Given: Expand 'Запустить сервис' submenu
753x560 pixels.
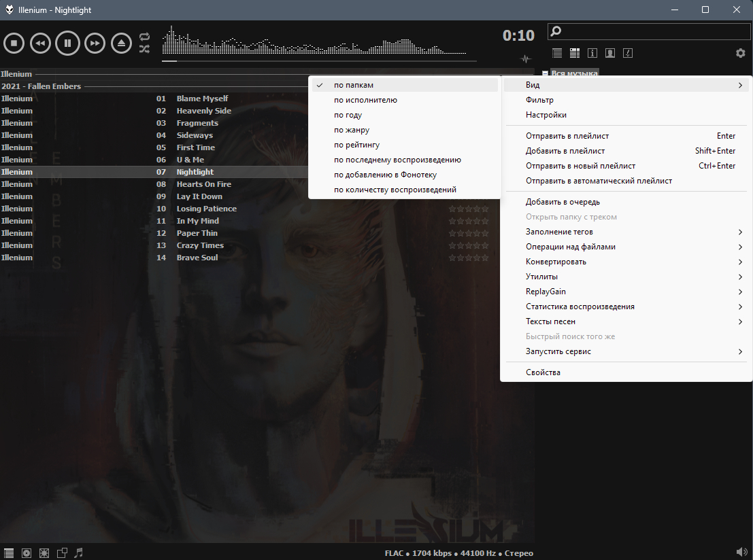Looking at the screenshot, I should pyautogui.click(x=626, y=351).
